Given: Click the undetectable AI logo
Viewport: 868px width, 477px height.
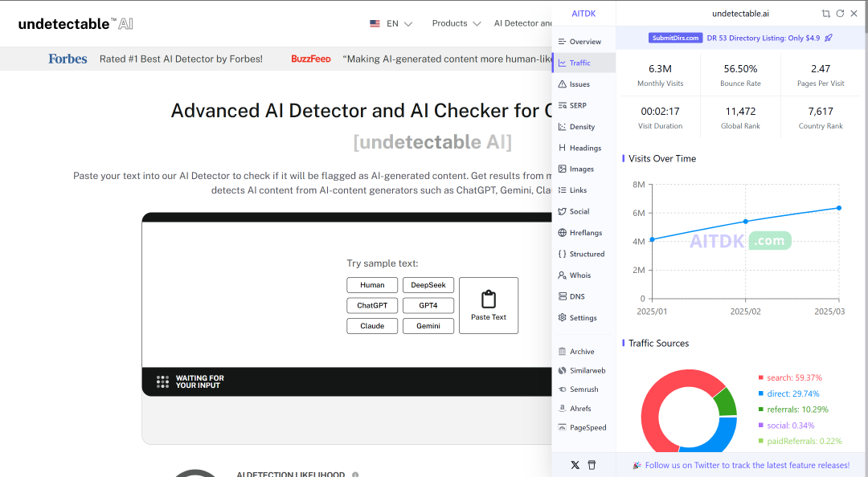Looking at the screenshot, I should [x=76, y=24].
